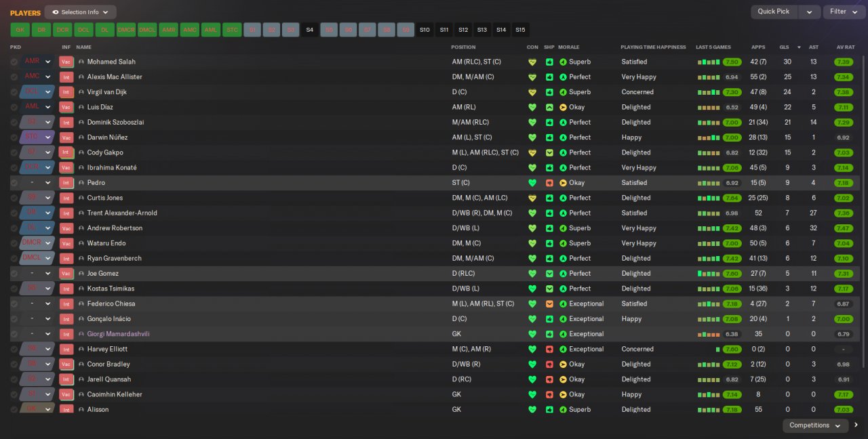Image resolution: width=868 pixels, height=439 pixels.
Task: Click Gonçalo Inácio's morale icon
Action: click(563, 319)
